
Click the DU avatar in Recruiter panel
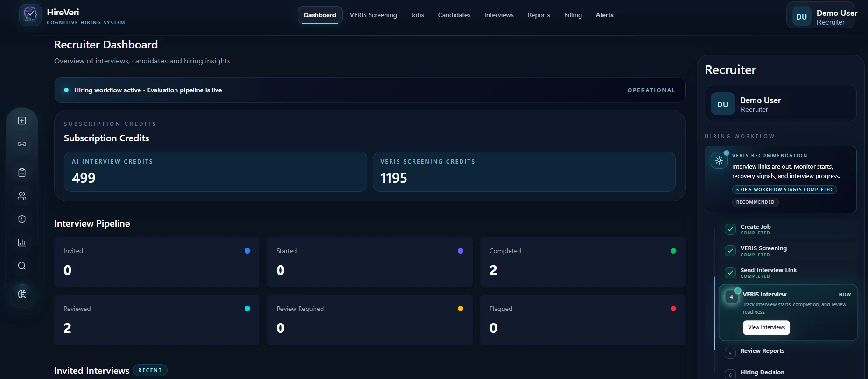coord(722,104)
